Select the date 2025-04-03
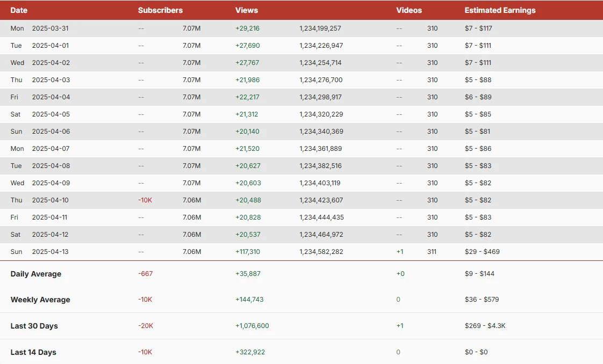This screenshot has width=603, height=364. [x=51, y=80]
